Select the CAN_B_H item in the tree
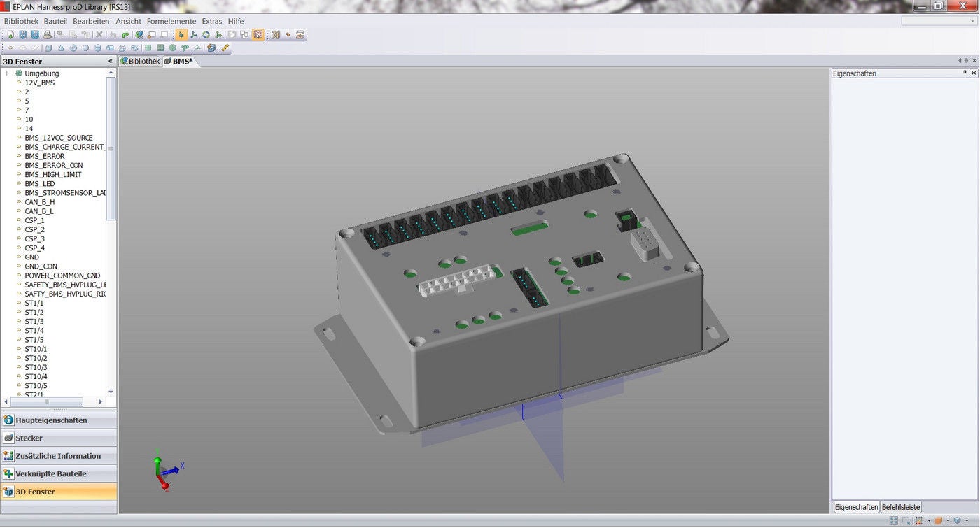Screen dimensions: 980x528 [x=40, y=201]
